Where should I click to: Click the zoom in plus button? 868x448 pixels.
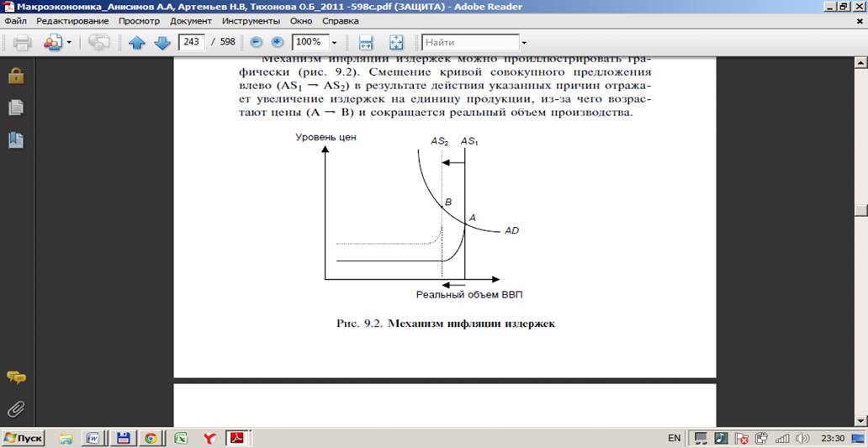click(278, 43)
